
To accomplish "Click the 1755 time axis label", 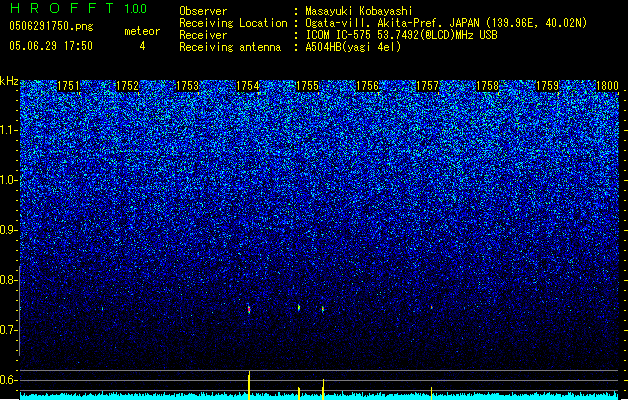I will pos(307,86).
